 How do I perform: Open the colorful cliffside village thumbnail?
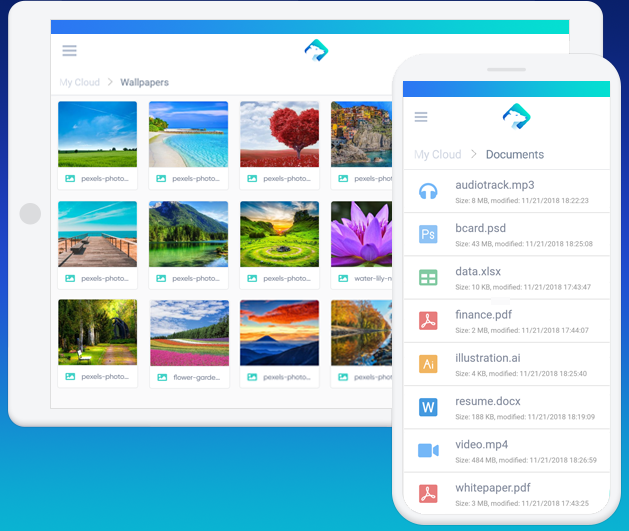(x=361, y=134)
